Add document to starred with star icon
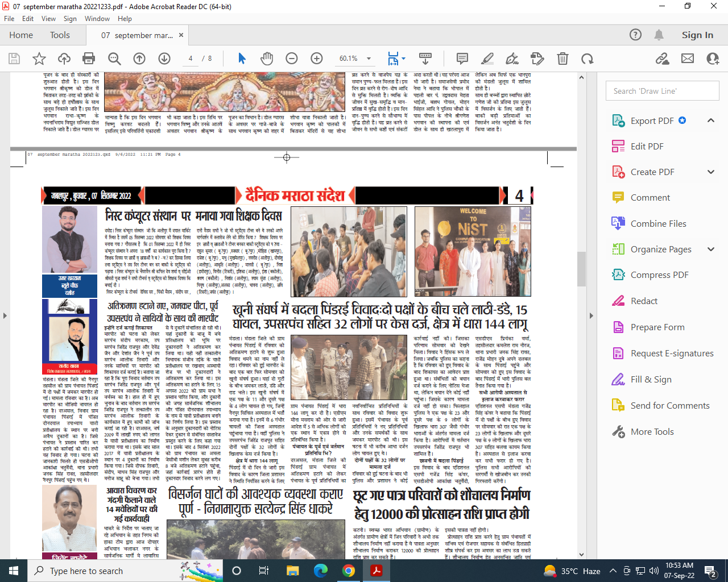728x582 pixels. [39, 59]
